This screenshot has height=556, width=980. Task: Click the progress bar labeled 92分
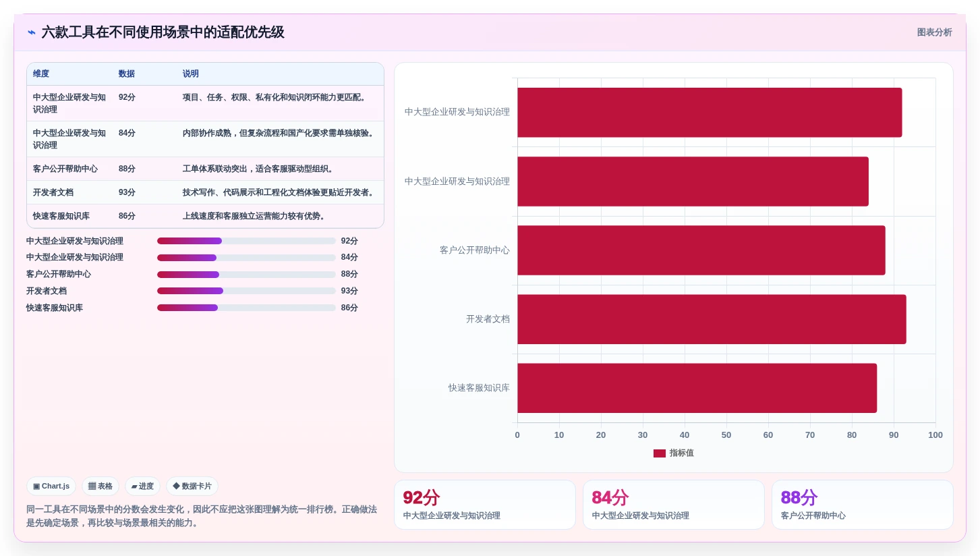coord(246,241)
